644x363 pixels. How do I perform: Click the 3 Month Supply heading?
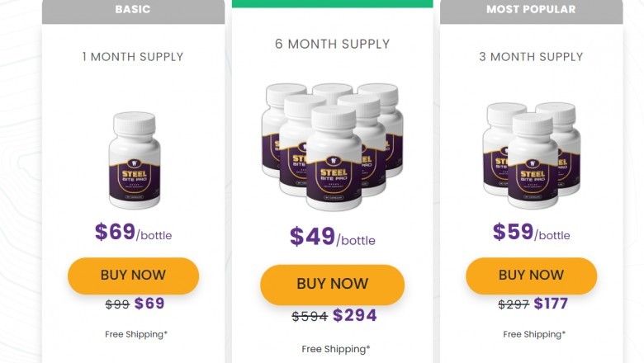coord(531,57)
